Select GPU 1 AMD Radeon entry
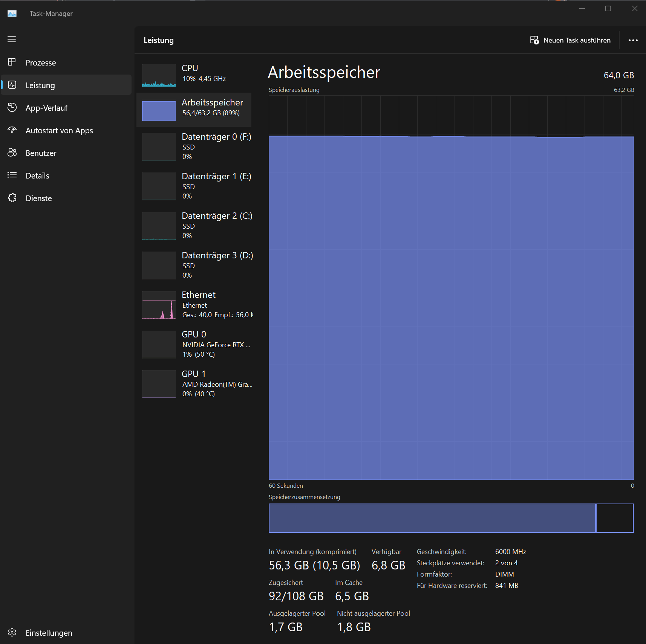This screenshot has width=646, height=644. point(194,384)
